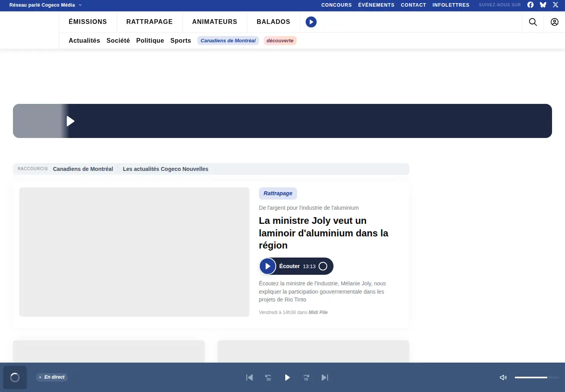
Task: Open the BALADOS menu
Action: coord(273,22)
